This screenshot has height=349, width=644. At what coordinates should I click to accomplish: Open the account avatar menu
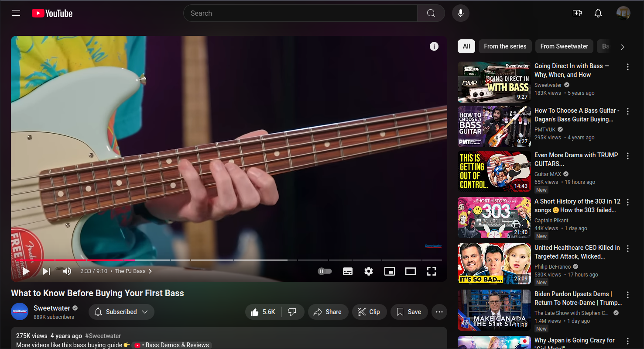623,13
